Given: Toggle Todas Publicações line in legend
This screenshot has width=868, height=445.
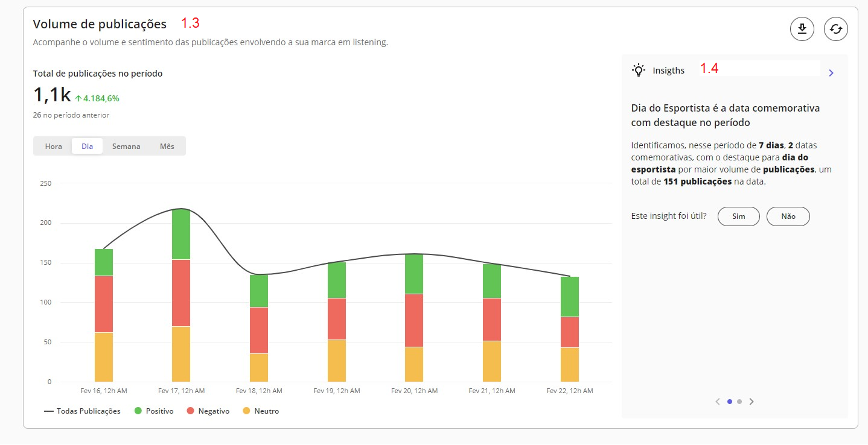Looking at the screenshot, I should 82,411.
